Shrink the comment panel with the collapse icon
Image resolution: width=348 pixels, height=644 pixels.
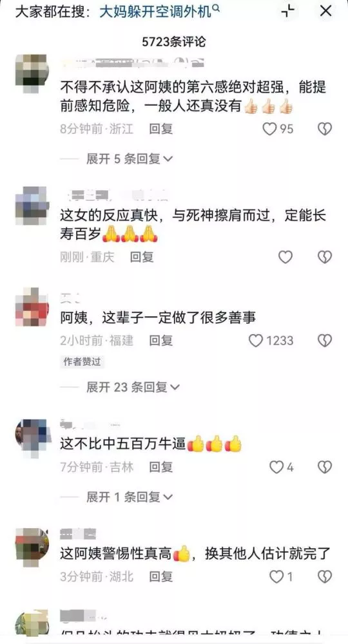288,11
